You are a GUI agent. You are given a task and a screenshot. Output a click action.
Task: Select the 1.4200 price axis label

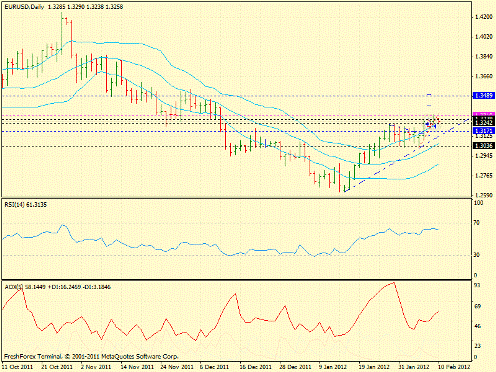point(484,17)
